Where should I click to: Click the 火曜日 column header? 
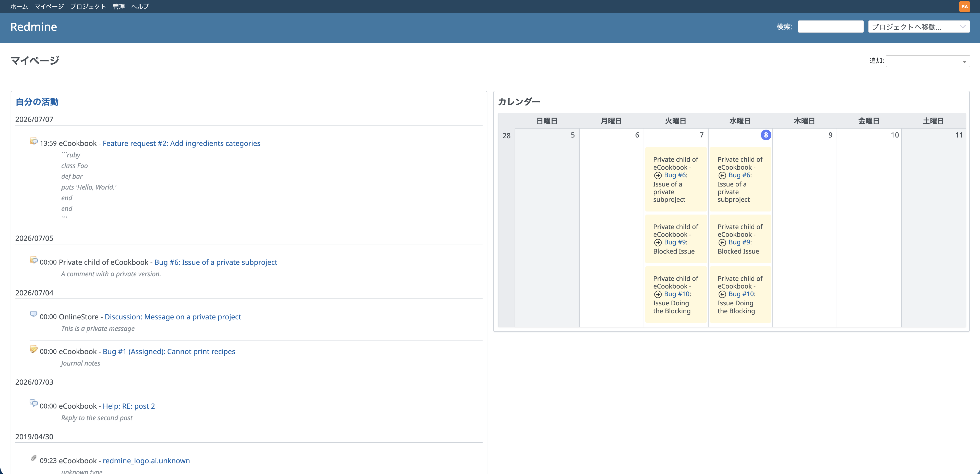click(x=675, y=121)
